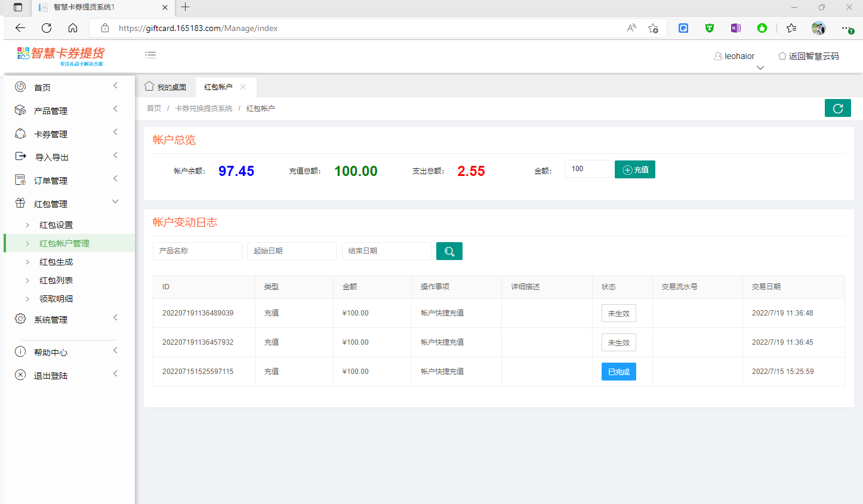This screenshot has height=504, width=863.
Task: Click the 产品管理 cube icon
Action: pos(20,110)
